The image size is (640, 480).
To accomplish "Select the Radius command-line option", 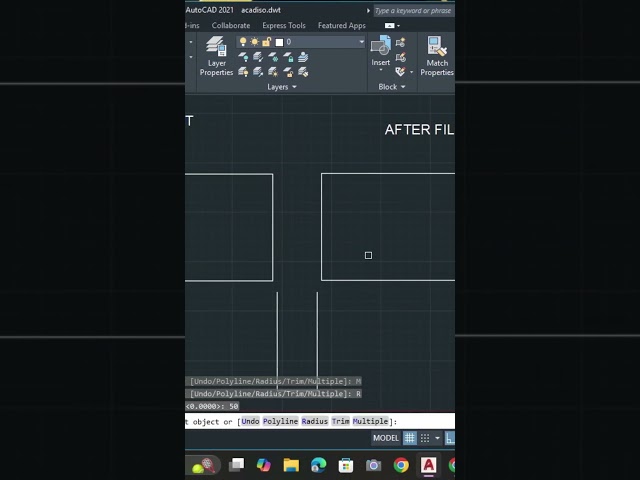I will 315,421.
